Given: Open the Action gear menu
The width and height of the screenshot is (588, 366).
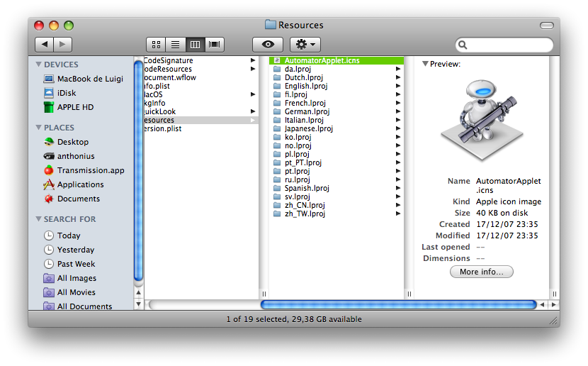Looking at the screenshot, I should (x=305, y=45).
